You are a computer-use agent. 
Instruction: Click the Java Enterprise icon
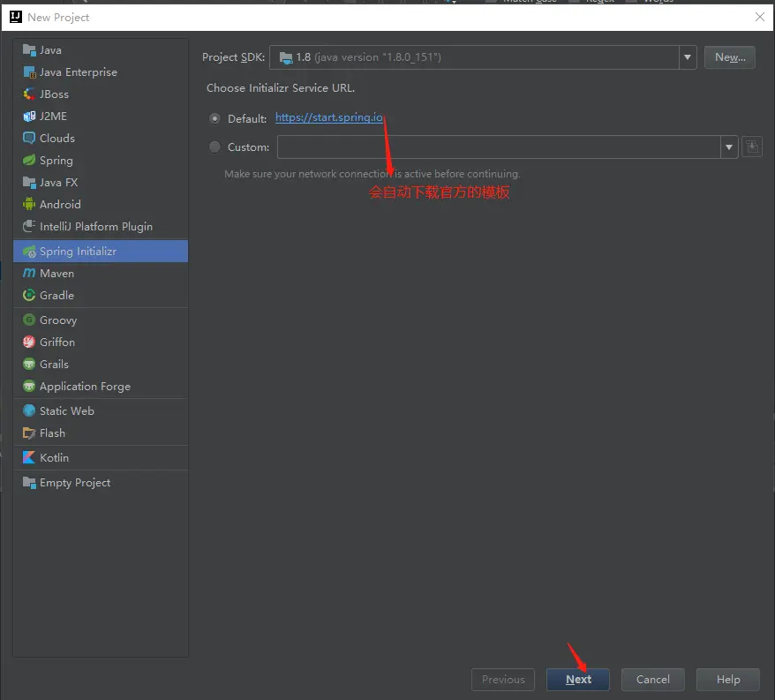pos(29,72)
